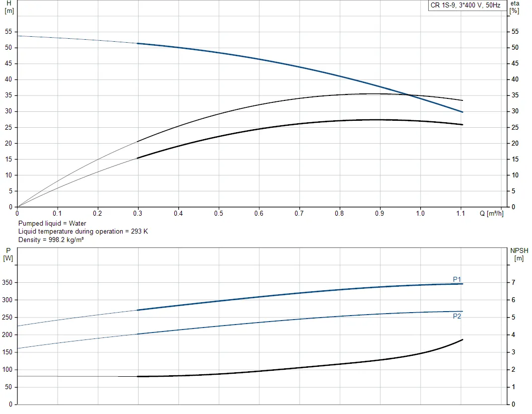532x414 pixels.
Task: Click the P2 curve label
Action: coord(456,316)
